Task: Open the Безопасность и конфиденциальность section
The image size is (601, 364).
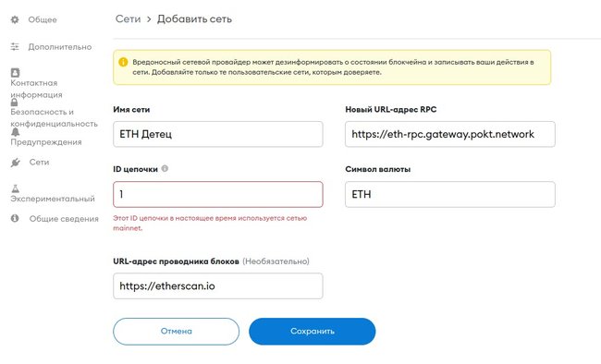Action: pyautogui.click(x=54, y=117)
